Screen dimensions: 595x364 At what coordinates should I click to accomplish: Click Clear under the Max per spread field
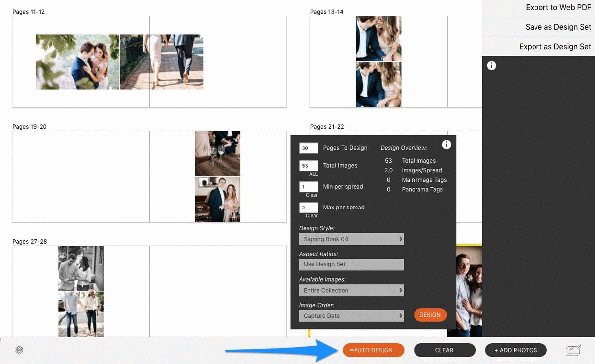312,216
